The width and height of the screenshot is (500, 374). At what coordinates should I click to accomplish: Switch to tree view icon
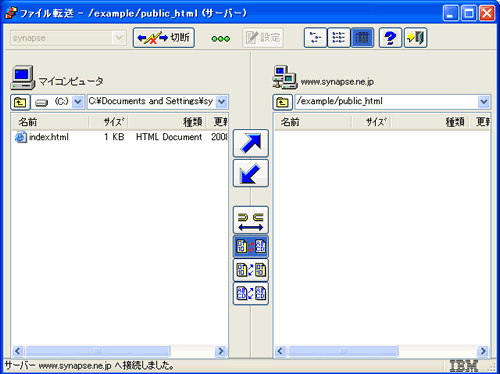click(x=315, y=38)
